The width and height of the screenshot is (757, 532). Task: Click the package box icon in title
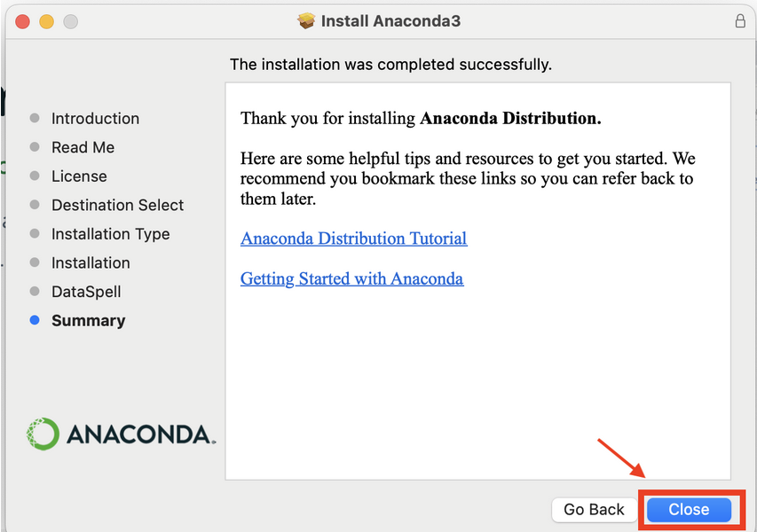pos(306,20)
